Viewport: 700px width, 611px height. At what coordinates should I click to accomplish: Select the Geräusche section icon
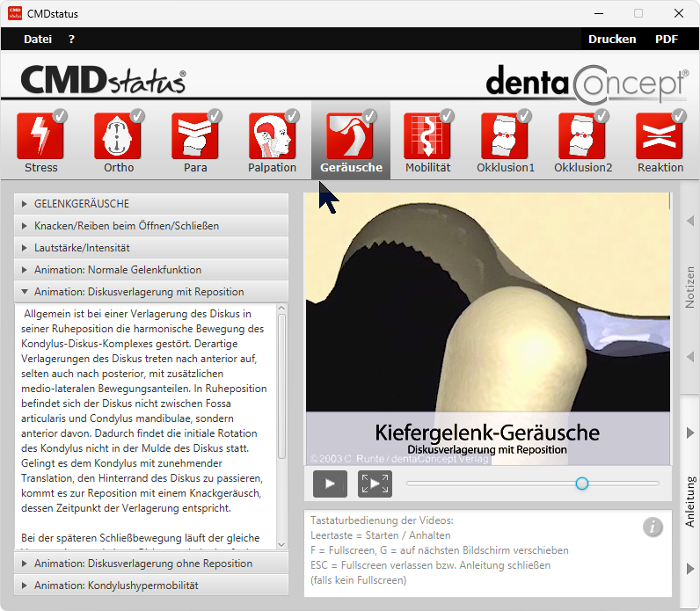tap(349, 136)
